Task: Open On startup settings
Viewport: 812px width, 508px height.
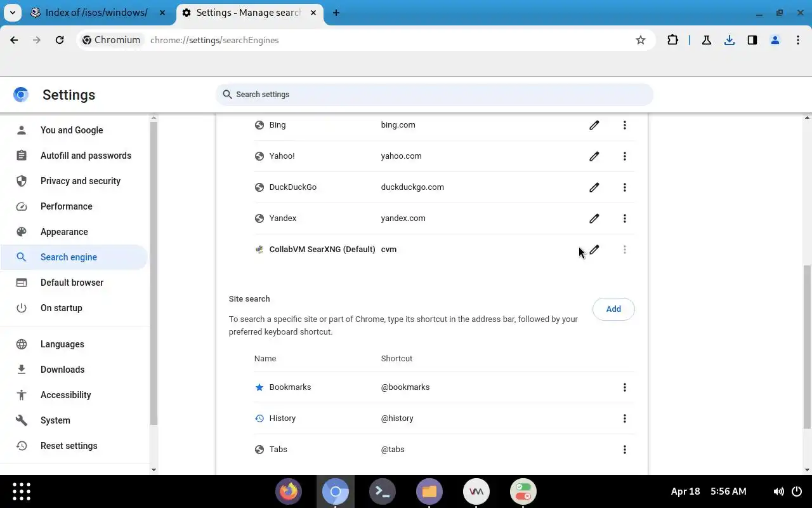Action: pos(74,308)
